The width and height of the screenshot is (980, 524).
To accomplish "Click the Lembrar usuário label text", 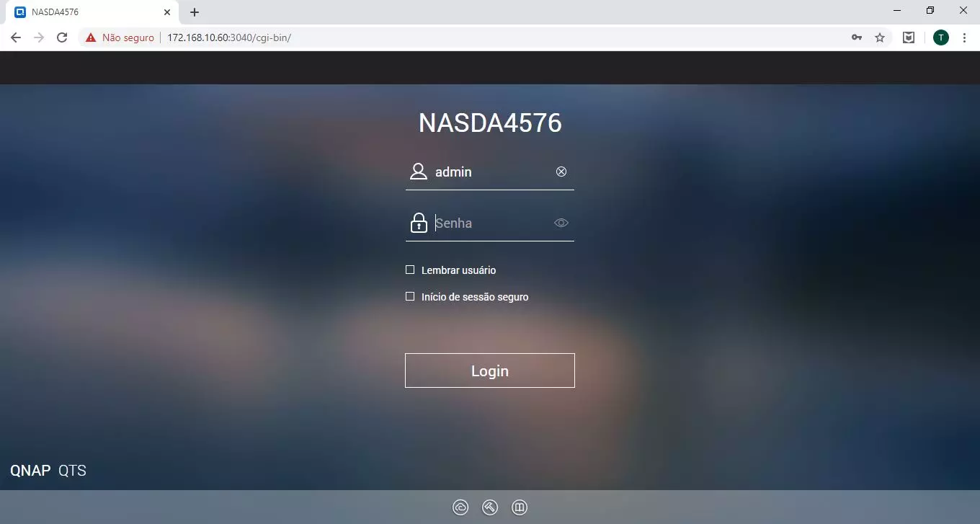I will pos(458,270).
